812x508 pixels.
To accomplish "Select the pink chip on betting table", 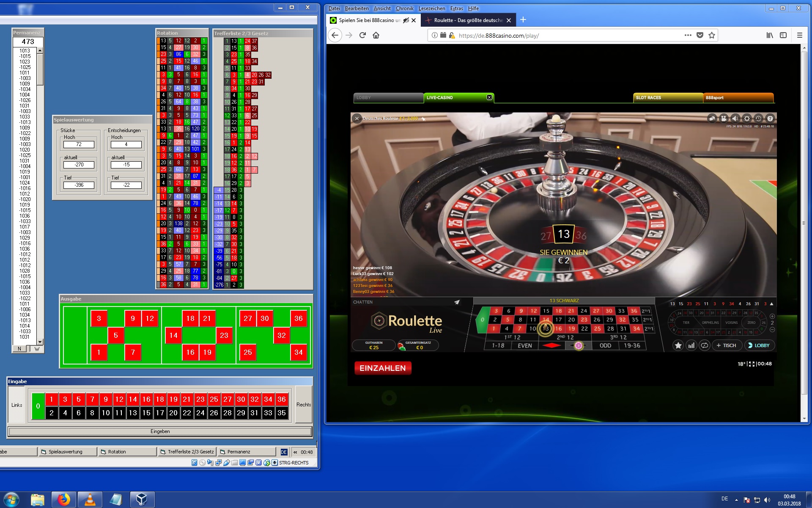I will tap(578, 346).
